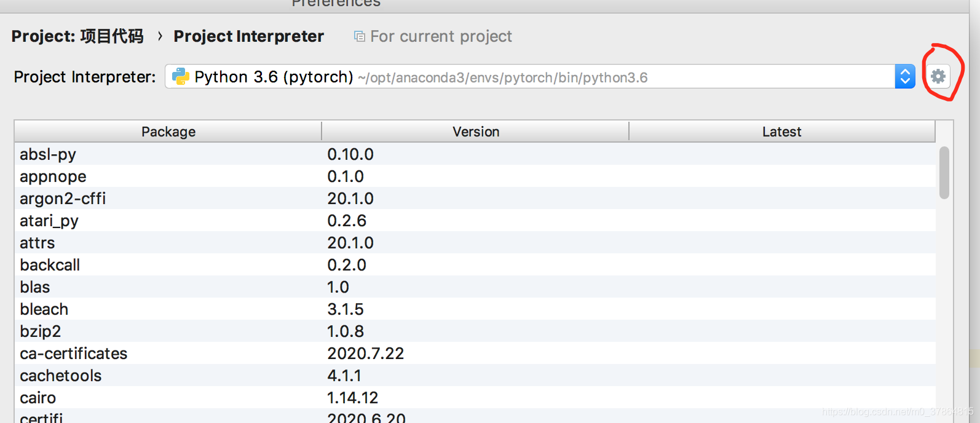Screen dimensions: 980x423
Task: Select the appnope package row
Action: tap(475, 176)
